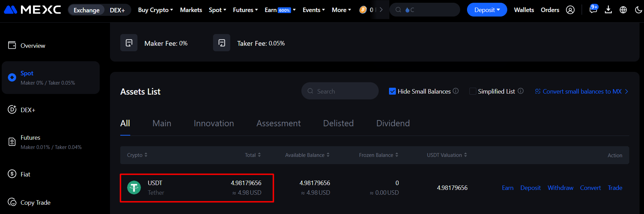Click the Futures icon in sidebar
The width and height of the screenshot is (644, 214).
pos(12,142)
